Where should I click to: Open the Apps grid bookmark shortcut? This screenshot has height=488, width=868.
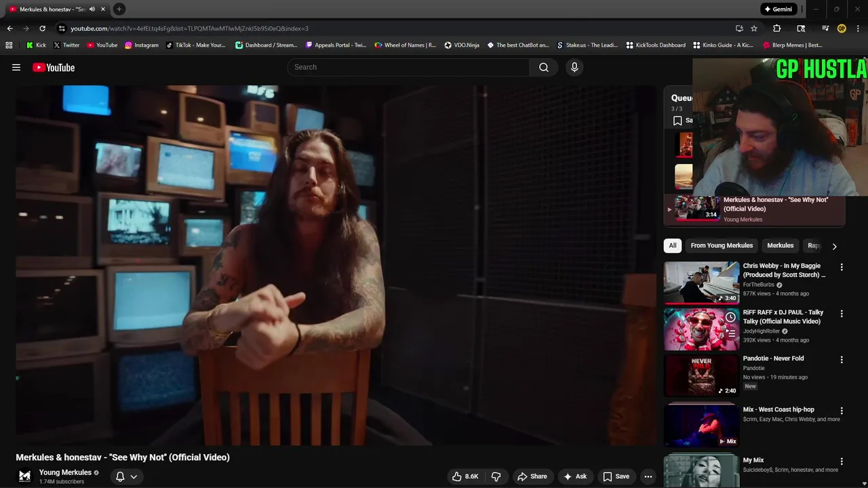point(9,45)
